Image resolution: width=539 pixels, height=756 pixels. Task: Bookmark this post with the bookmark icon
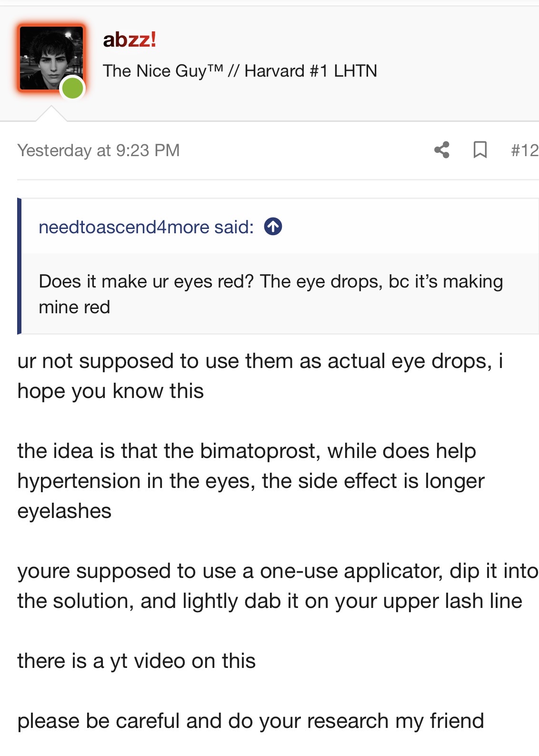coord(480,150)
